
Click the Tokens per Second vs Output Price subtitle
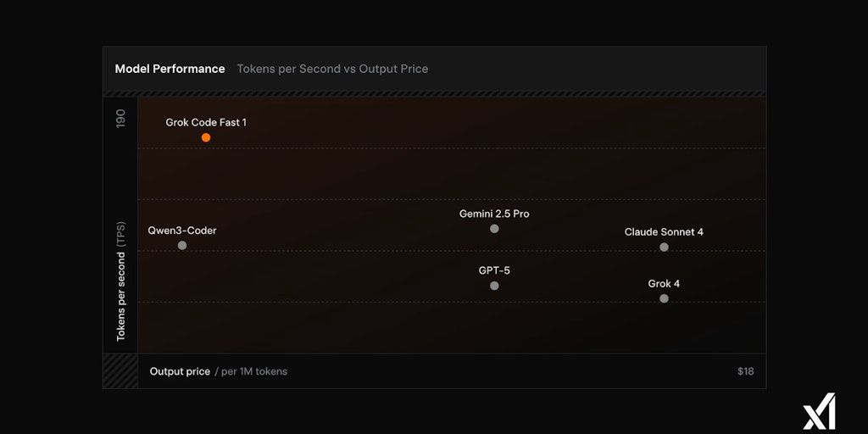coord(332,69)
